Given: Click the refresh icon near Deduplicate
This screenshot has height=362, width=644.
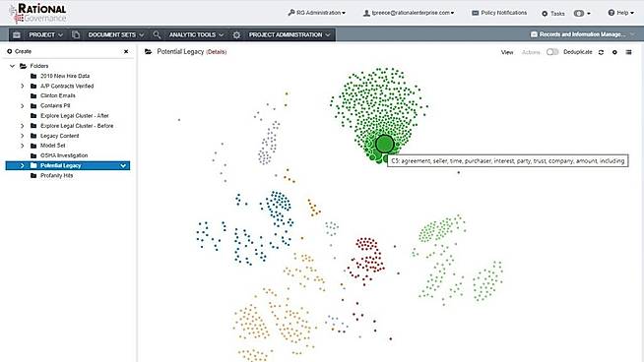Looking at the screenshot, I should (x=601, y=52).
